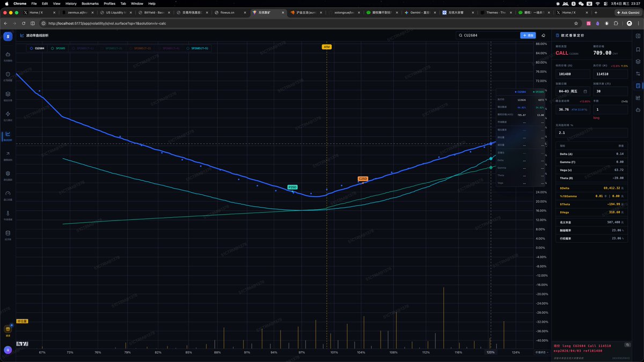Viewport: 644px width, 362px height.
Task: Open the robot icon in right rail
Action: [x=638, y=110]
